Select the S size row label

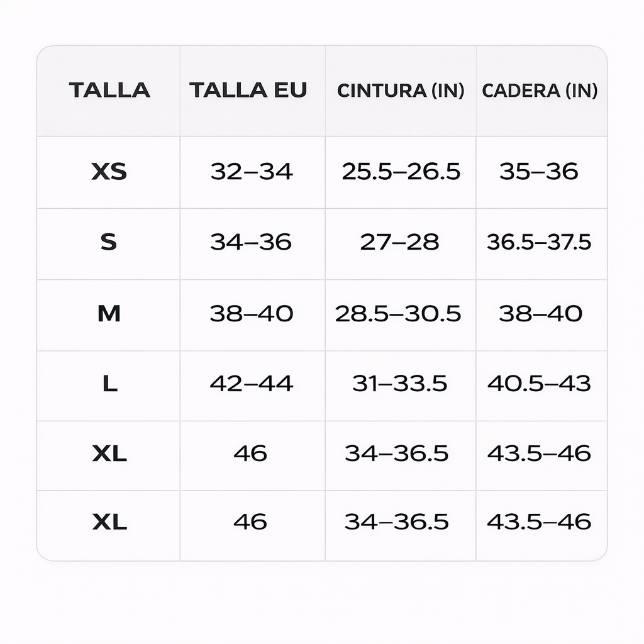tap(109, 242)
